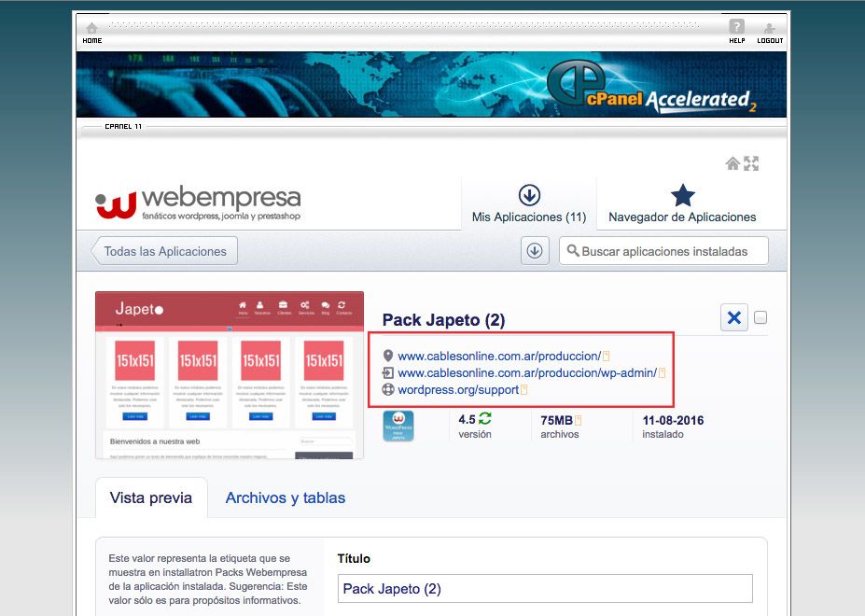Viewport: 865px width, 616px height.
Task: Open the produccion/wp-admin/ link
Action: [527, 372]
